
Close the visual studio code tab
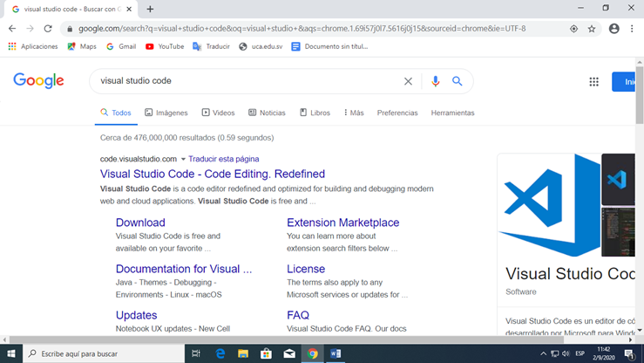(x=129, y=9)
